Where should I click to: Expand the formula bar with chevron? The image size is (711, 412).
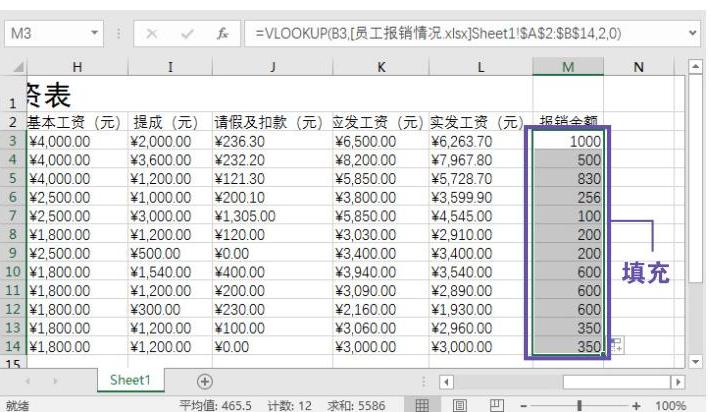[692, 33]
